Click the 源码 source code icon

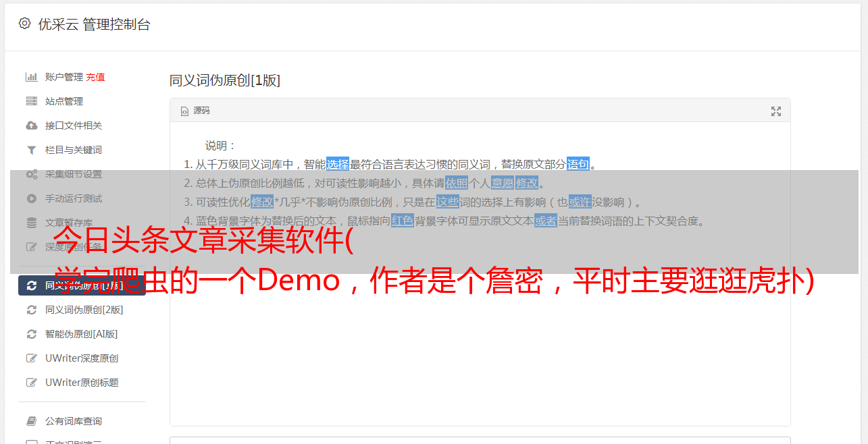184,111
